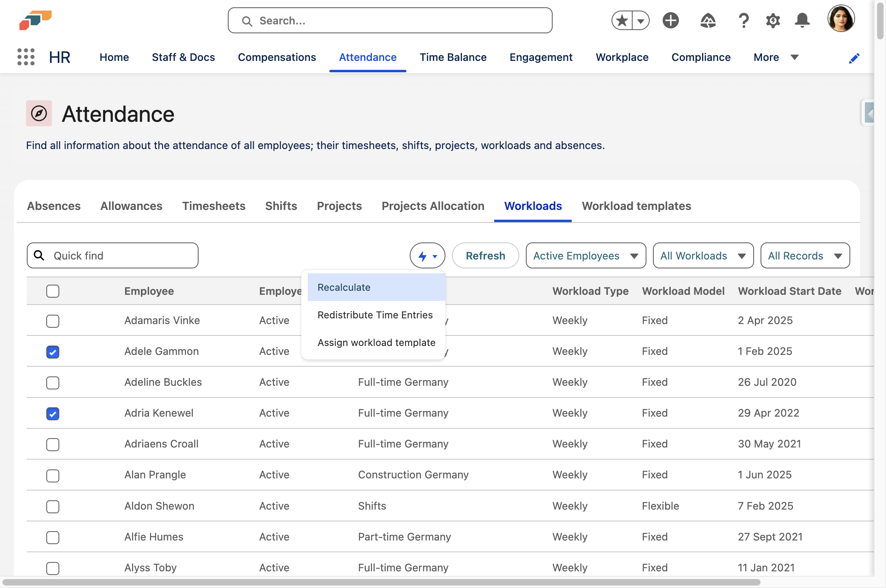
Task: Open the Adria Kenewel employee link
Action: [159, 413]
